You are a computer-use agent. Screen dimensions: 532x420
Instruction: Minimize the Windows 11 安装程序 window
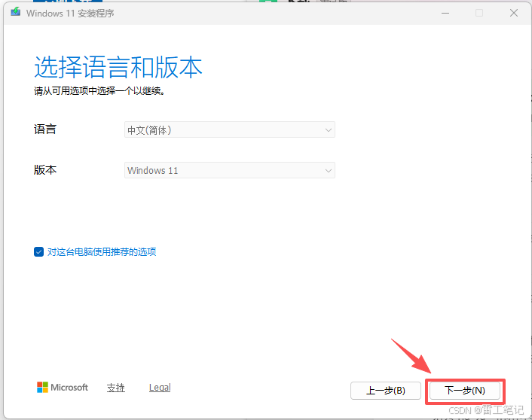445,13
